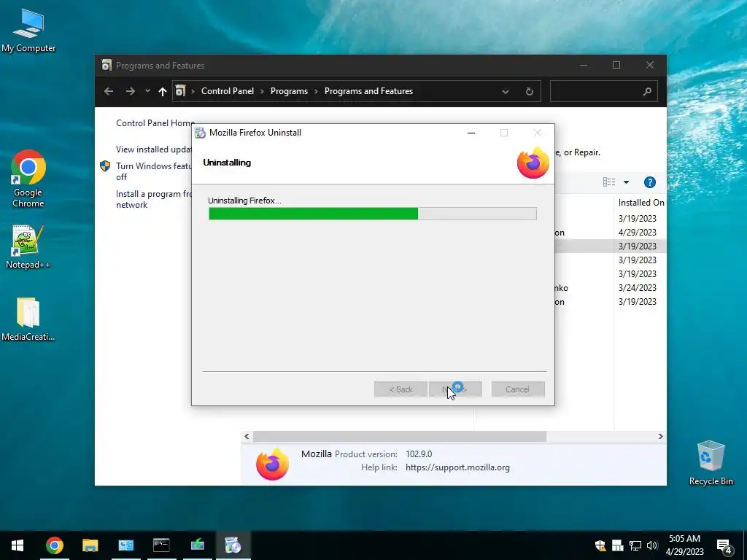The height and width of the screenshot is (560, 747).
Task: Open the Windows Start menu
Action: [18, 545]
